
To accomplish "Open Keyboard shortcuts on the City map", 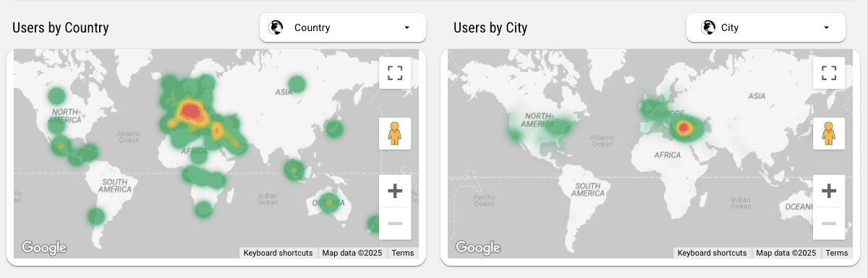I will pos(712,253).
